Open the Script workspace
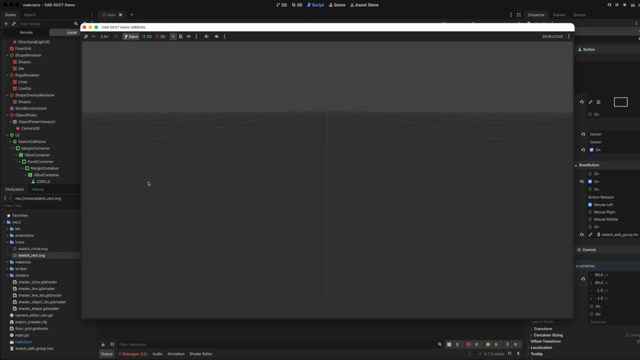Screen dimensions: 640x360 point(316,5)
